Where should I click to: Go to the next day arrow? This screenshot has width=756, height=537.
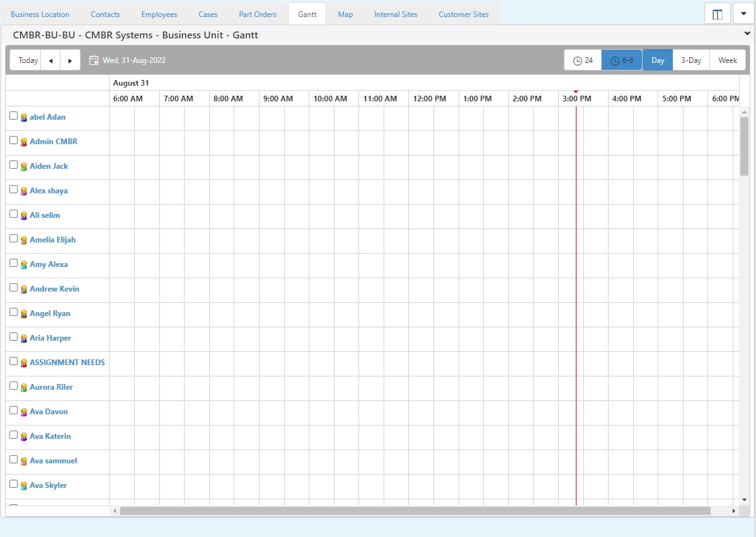point(70,60)
